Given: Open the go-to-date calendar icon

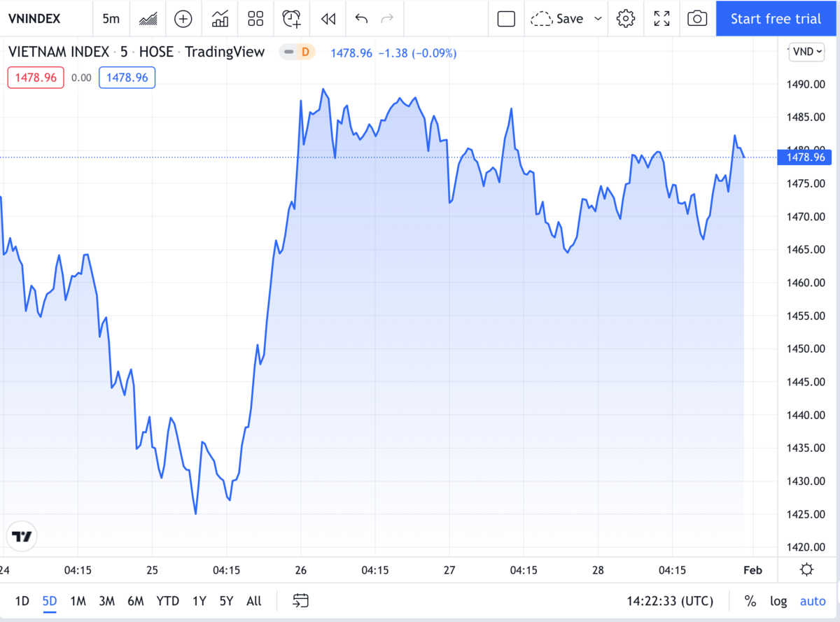Looking at the screenshot, I should 301,600.
